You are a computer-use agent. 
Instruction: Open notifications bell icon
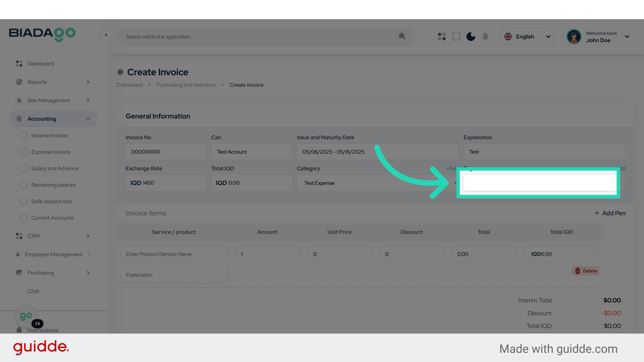point(485,37)
